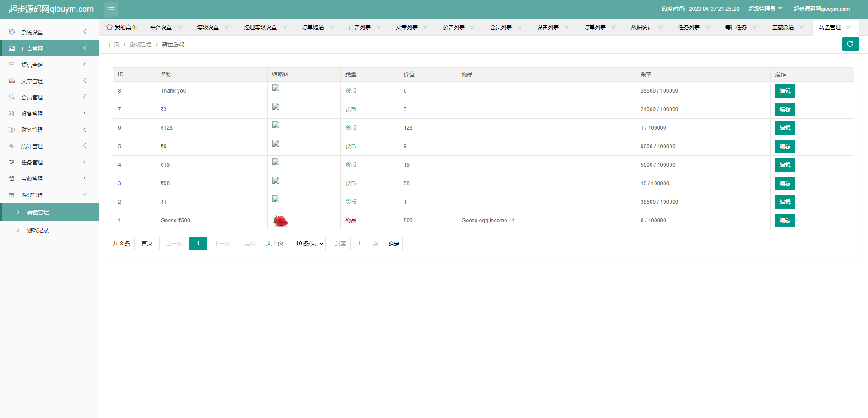The width and height of the screenshot is (868, 418).
Task: Click the page number jump input field
Action: (359, 244)
